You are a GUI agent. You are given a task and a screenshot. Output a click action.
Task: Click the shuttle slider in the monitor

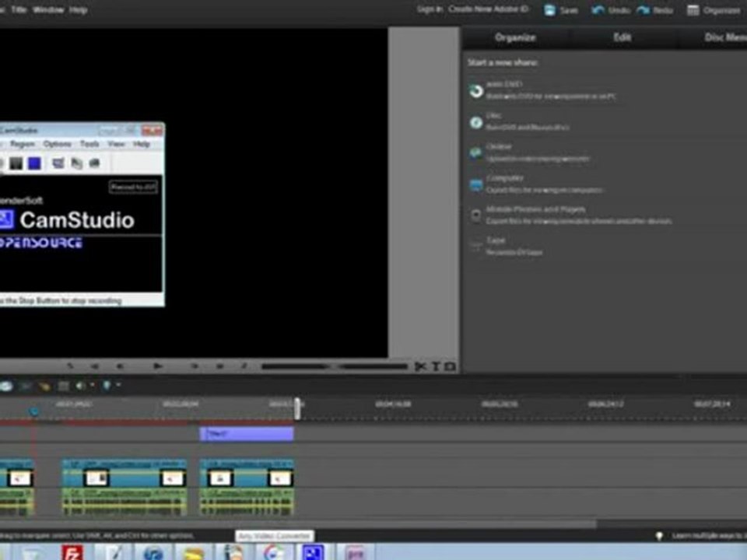(335, 366)
